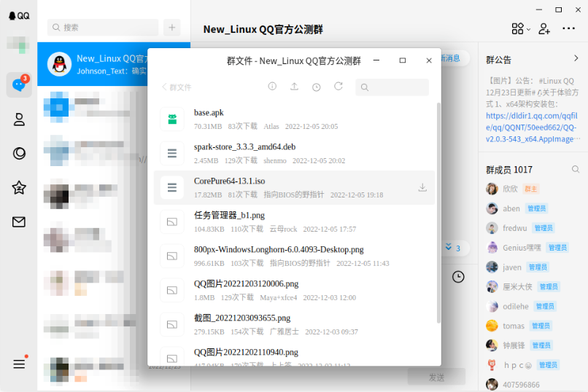Viewport: 588px width, 392px height.
Task: Open base.apk file entry
Action: (x=295, y=119)
